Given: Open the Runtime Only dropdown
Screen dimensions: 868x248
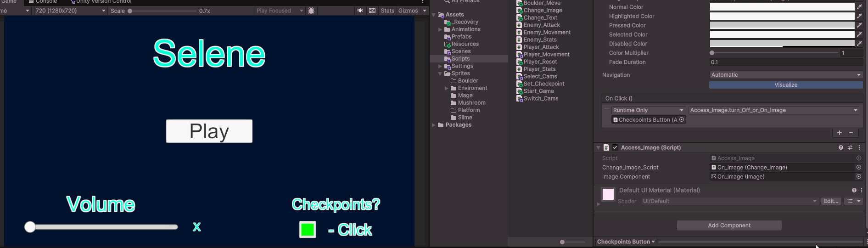Looking at the screenshot, I should [x=648, y=110].
